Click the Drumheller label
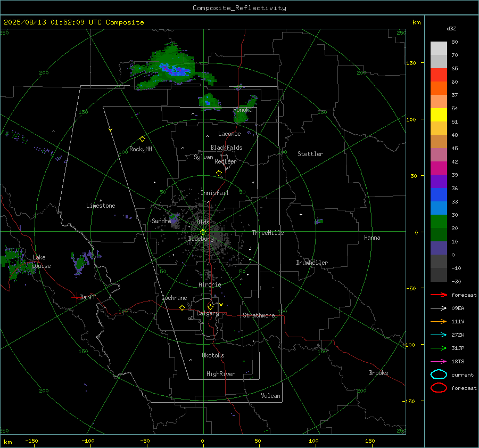This screenshot has width=479, height=448. click(312, 263)
